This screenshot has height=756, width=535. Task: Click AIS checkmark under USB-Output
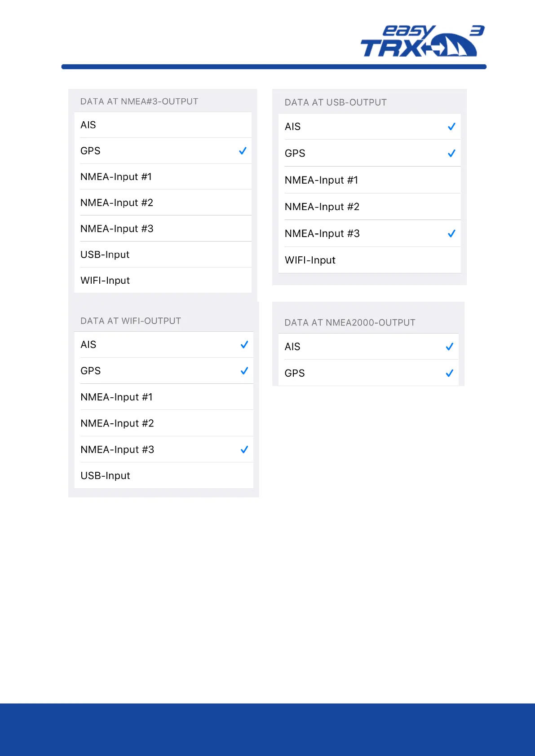(x=451, y=127)
